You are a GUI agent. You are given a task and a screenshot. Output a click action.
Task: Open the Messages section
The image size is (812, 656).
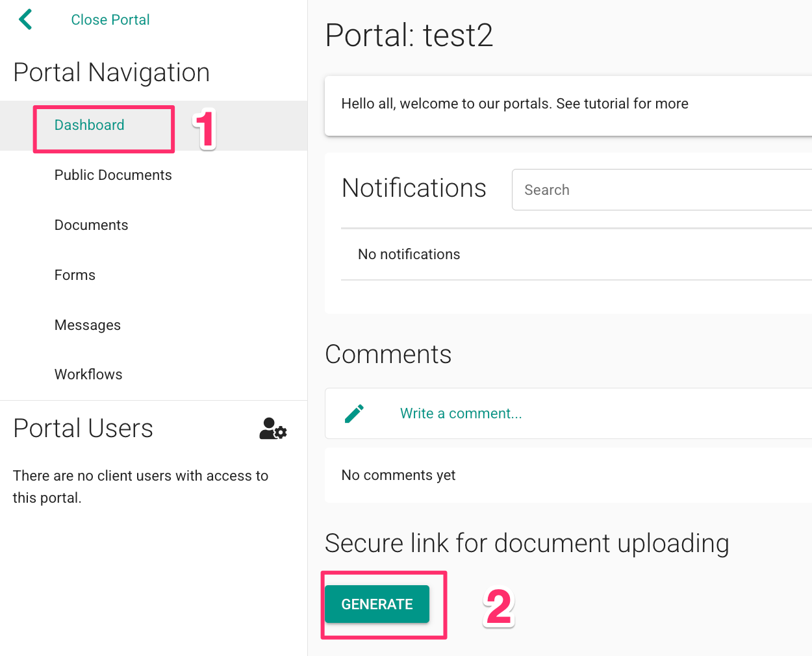point(87,325)
